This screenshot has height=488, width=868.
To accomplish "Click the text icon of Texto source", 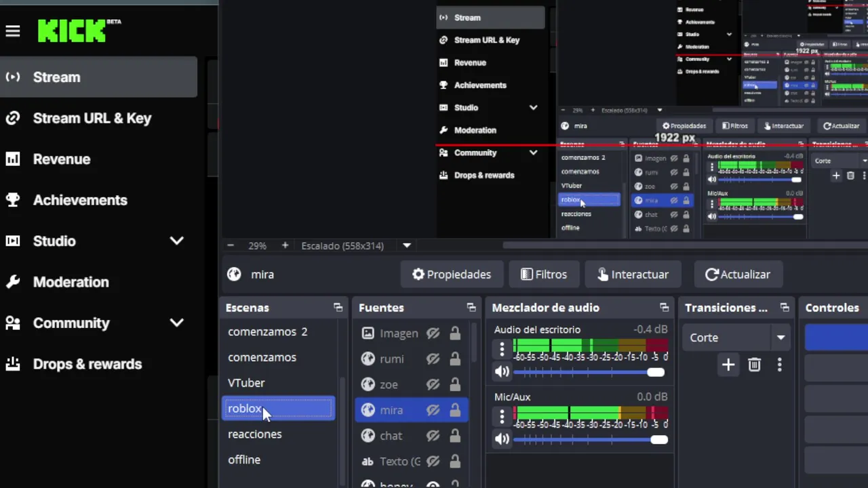I will [368, 462].
